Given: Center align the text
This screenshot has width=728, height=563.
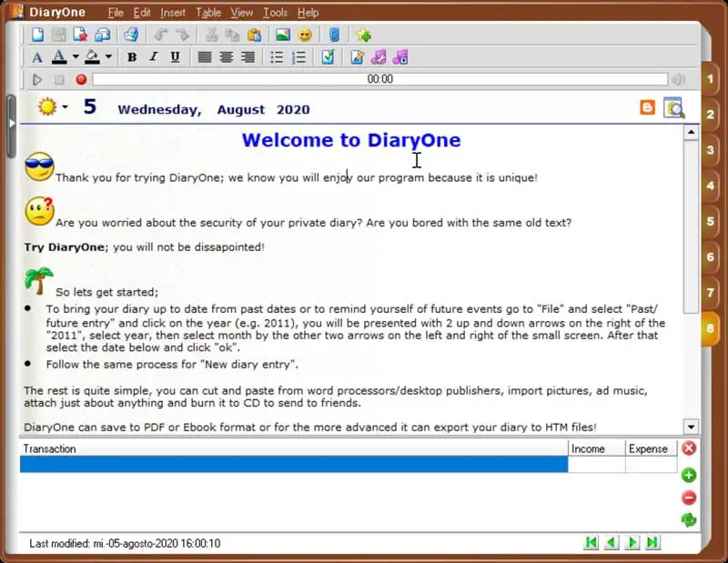Looking at the screenshot, I should point(226,57).
